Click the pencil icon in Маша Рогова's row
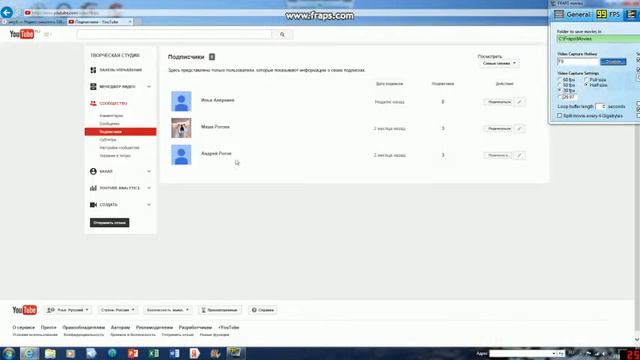Screen dimensions: 640x360 pos(520,129)
